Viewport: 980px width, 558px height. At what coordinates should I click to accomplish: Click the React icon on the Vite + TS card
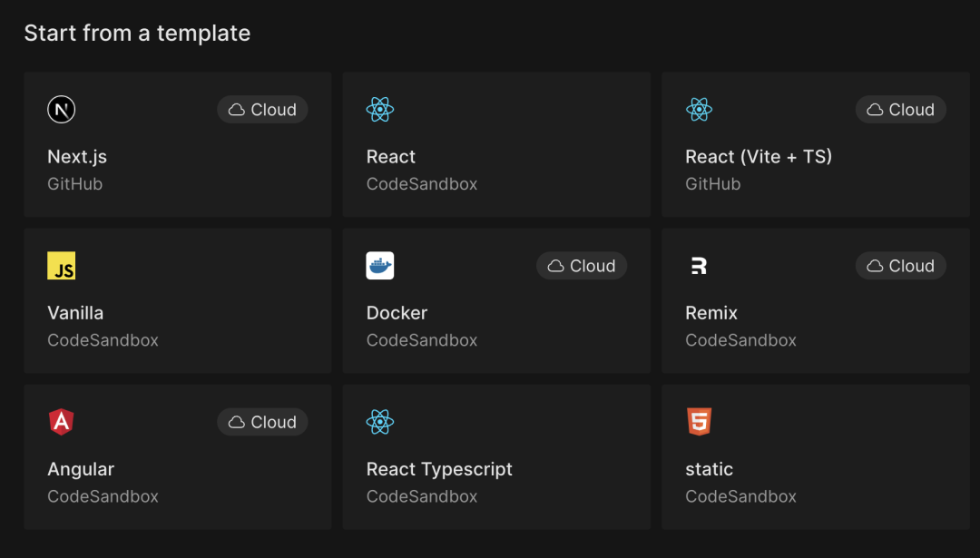click(x=699, y=110)
